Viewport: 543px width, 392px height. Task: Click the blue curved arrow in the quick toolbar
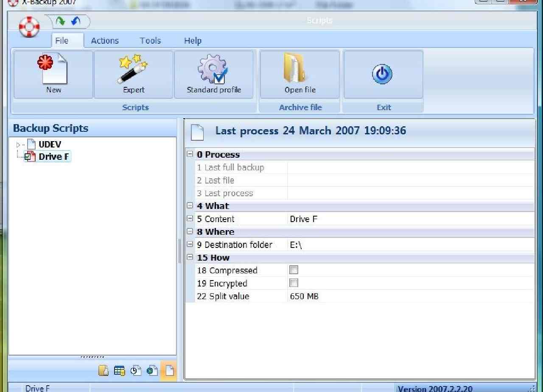tap(76, 21)
